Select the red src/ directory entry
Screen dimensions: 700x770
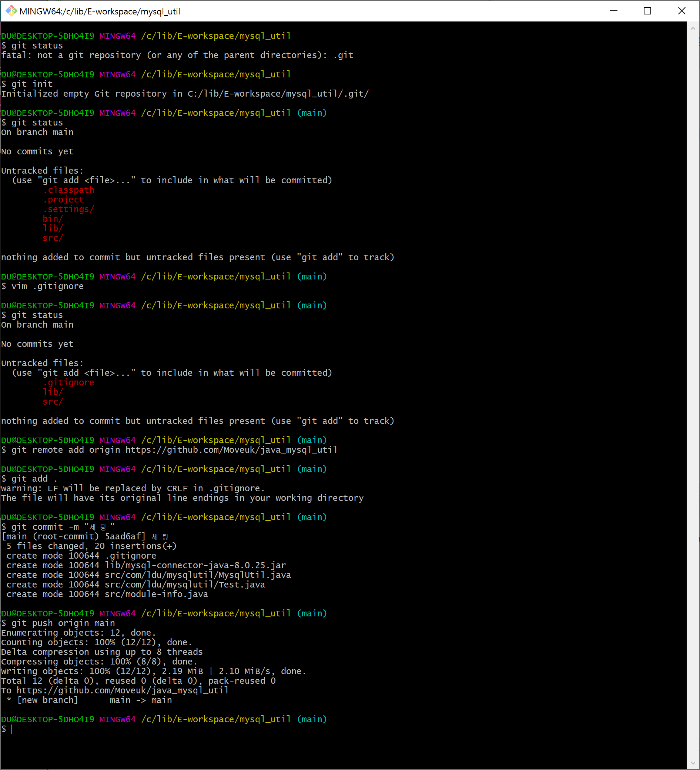click(x=53, y=238)
